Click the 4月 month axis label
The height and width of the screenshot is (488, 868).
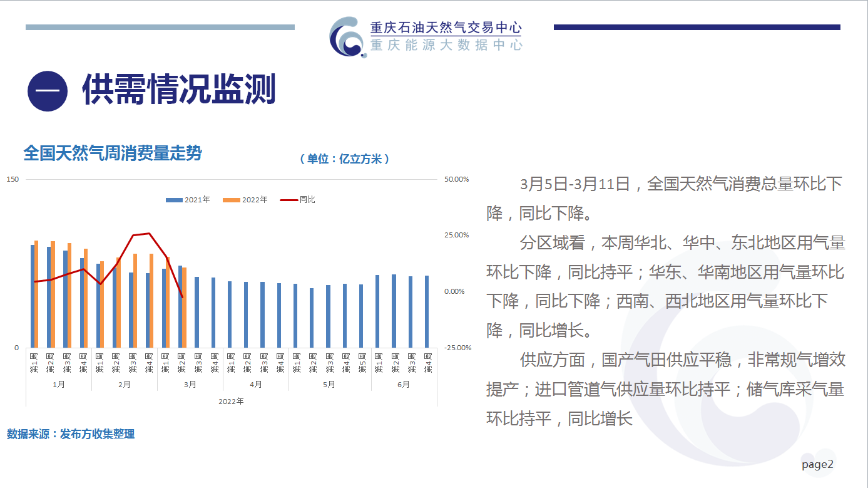pyautogui.click(x=256, y=385)
